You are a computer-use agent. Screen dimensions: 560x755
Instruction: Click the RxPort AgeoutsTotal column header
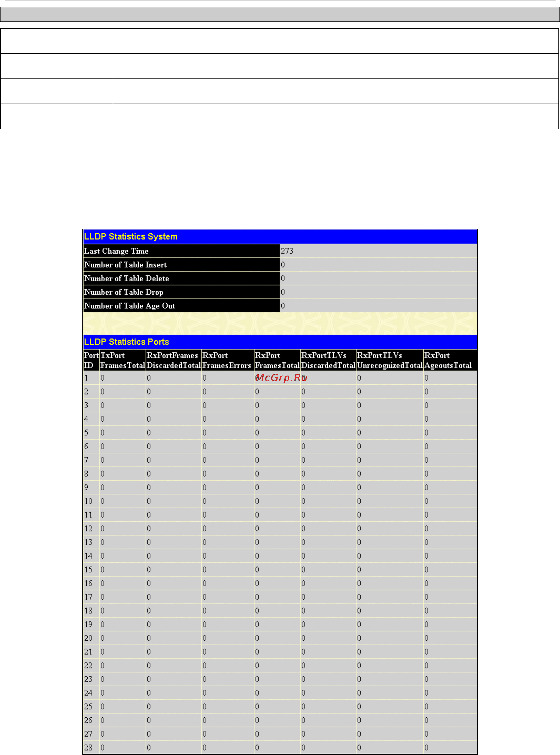(450, 360)
